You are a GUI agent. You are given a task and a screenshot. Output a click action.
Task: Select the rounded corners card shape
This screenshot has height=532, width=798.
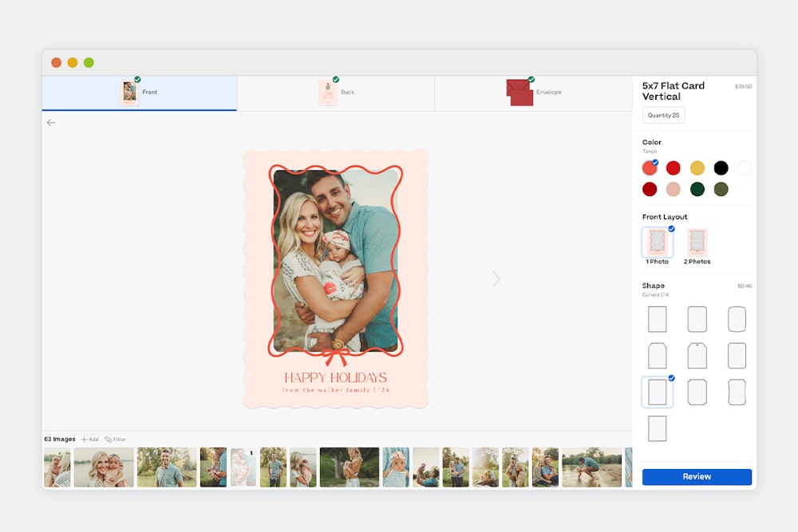click(697, 319)
